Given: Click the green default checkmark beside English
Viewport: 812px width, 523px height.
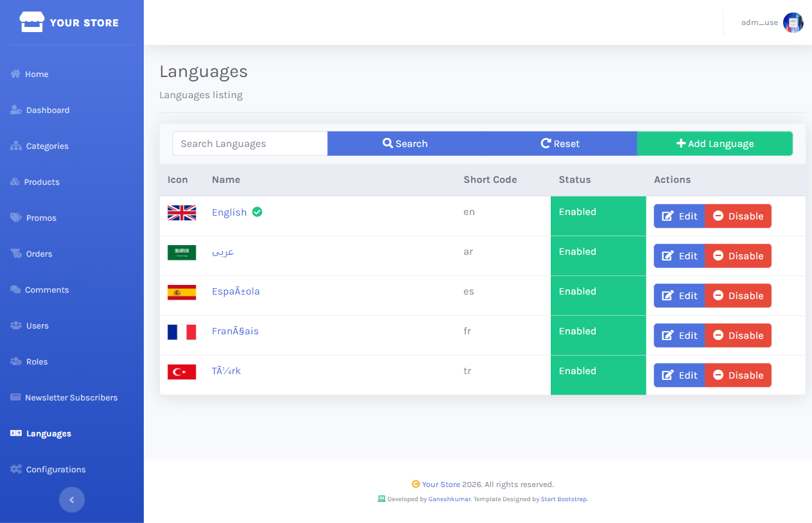Looking at the screenshot, I should coord(257,212).
